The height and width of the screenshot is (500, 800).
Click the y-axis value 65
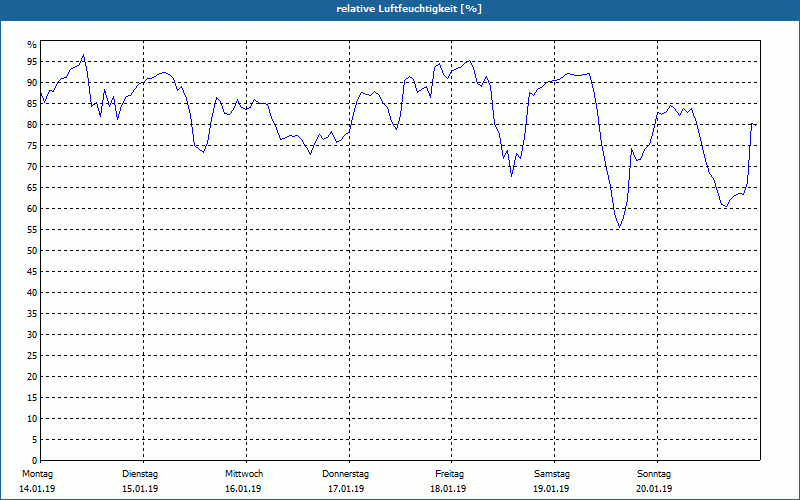click(32, 188)
